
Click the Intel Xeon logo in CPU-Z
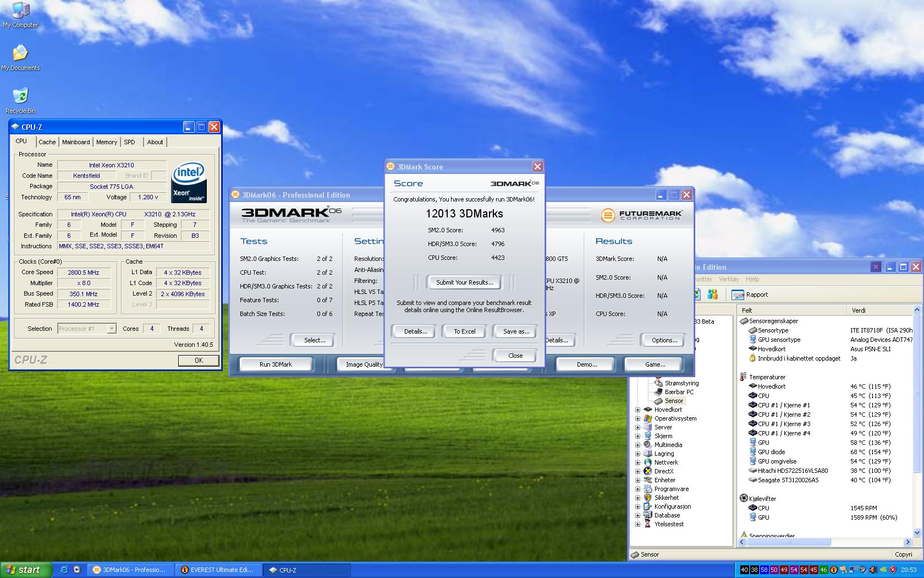point(189,182)
